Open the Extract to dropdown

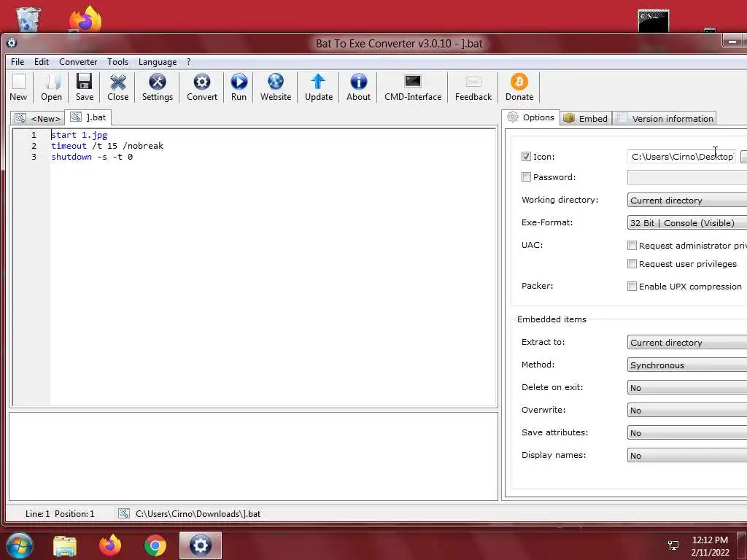687,343
